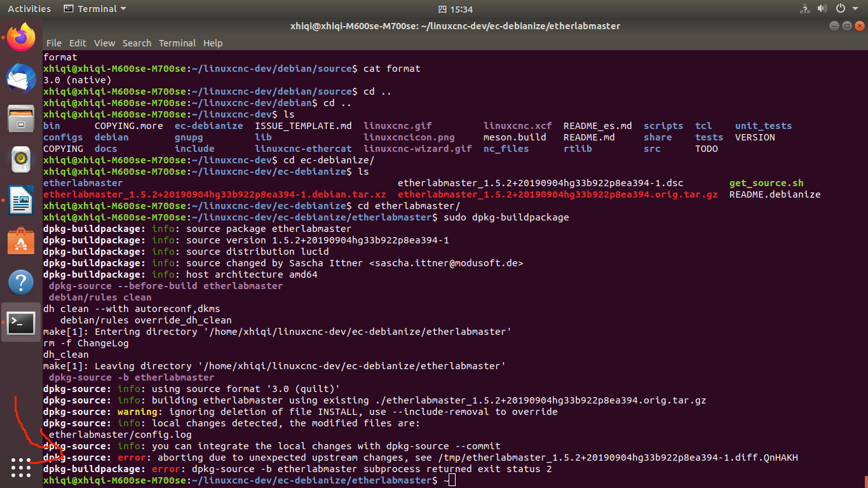Viewport: 868px width, 488px height.
Task: Open the Terminal app menu dropdown
Action: click(95, 9)
